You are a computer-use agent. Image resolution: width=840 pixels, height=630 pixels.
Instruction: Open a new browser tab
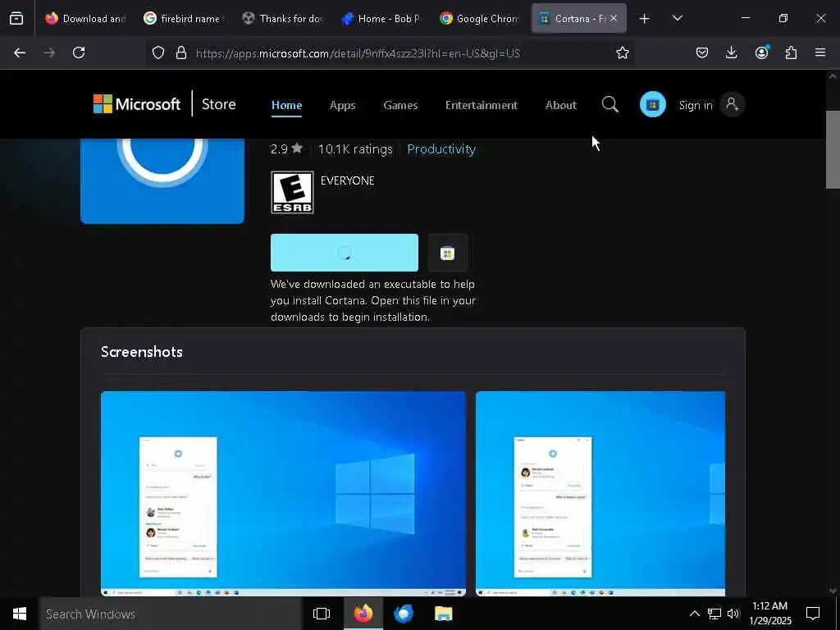[x=645, y=19]
